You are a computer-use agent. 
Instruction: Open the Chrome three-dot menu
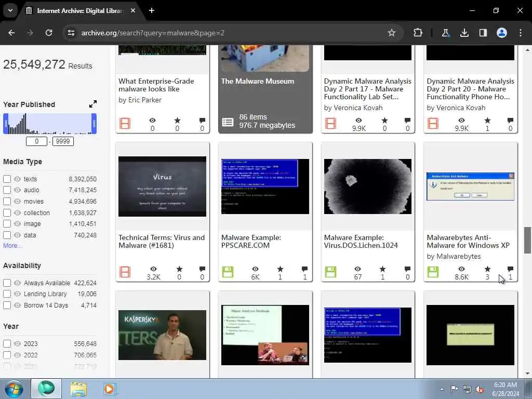(x=521, y=33)
